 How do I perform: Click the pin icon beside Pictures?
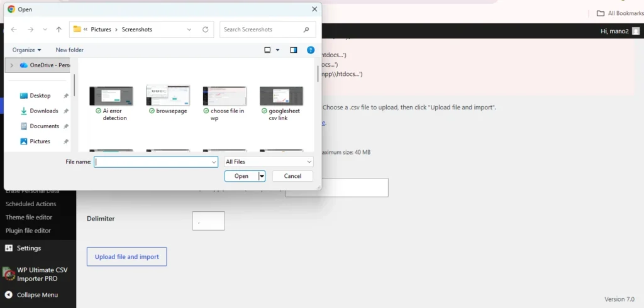[x=65, y=141]
